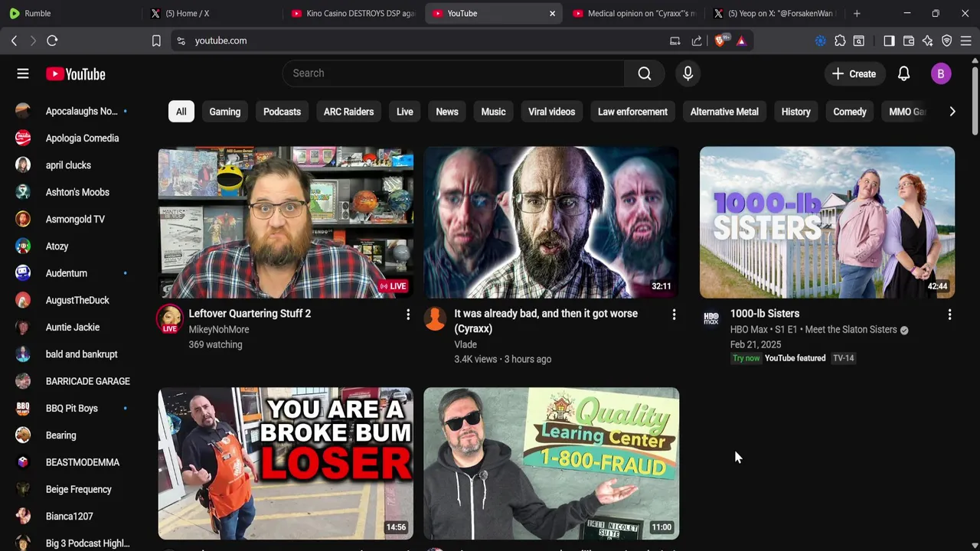Select the ARC Raiders filter chip
Screen dimensions: 980x551
(348, 112)
